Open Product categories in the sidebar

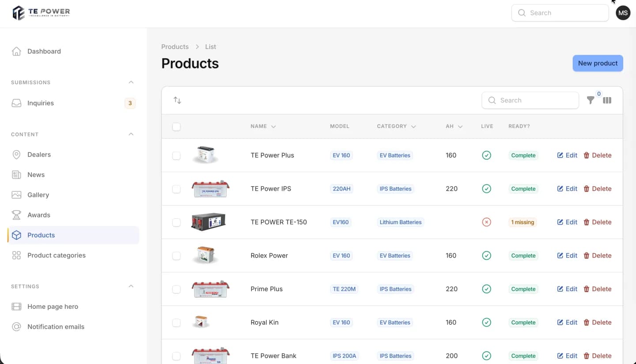point(73,255)
